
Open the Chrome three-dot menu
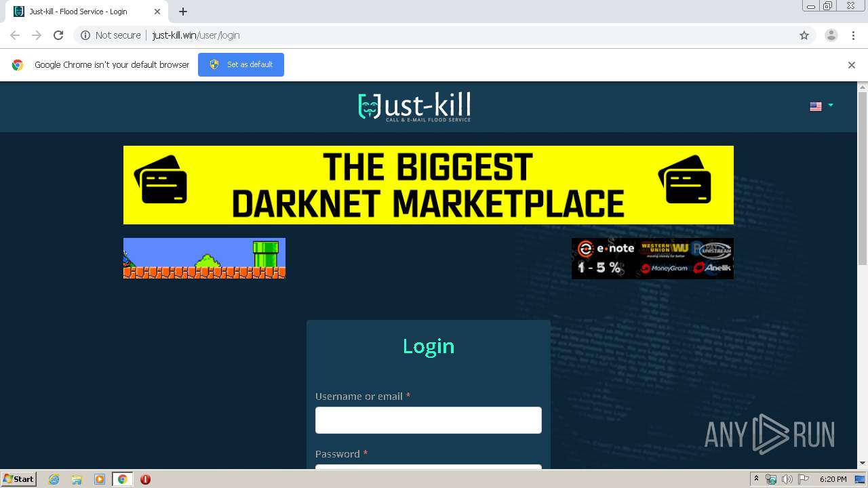(x=854, y=35)
